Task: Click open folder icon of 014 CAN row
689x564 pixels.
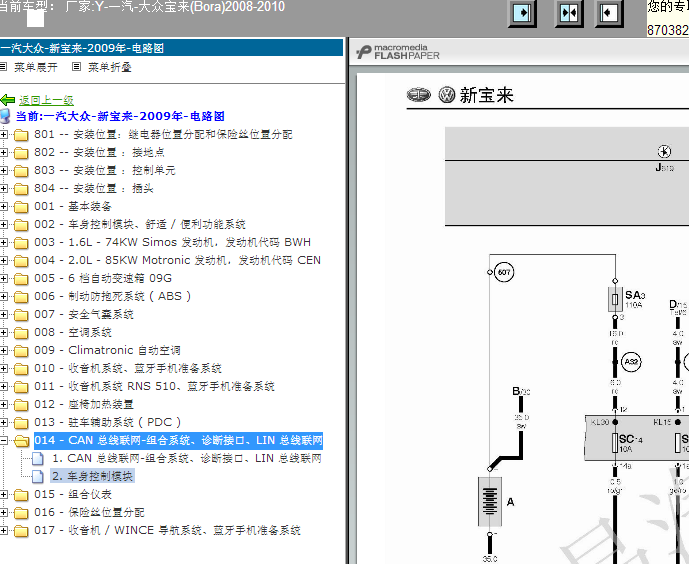Action: (x=21, y=441)
